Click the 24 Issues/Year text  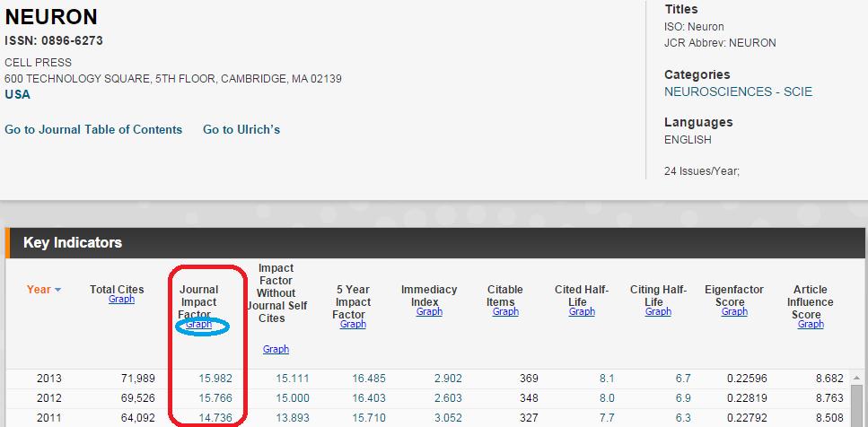[x=701, y=171]
